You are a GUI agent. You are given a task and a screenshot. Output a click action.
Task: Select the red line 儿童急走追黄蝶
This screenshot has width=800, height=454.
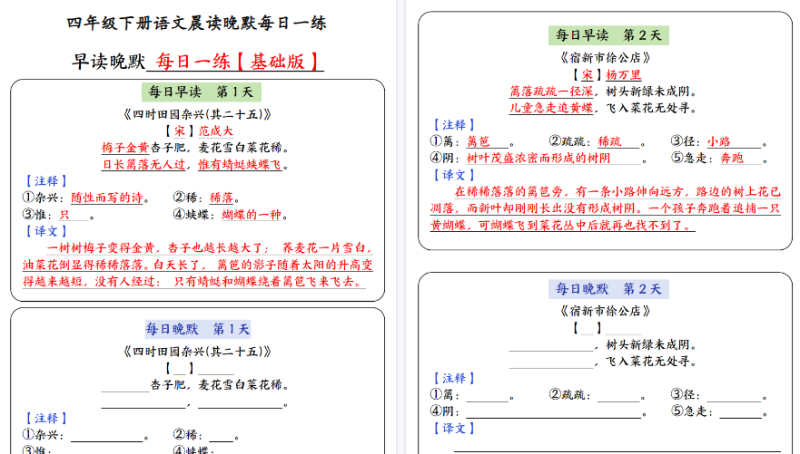(x=551, y=108)
